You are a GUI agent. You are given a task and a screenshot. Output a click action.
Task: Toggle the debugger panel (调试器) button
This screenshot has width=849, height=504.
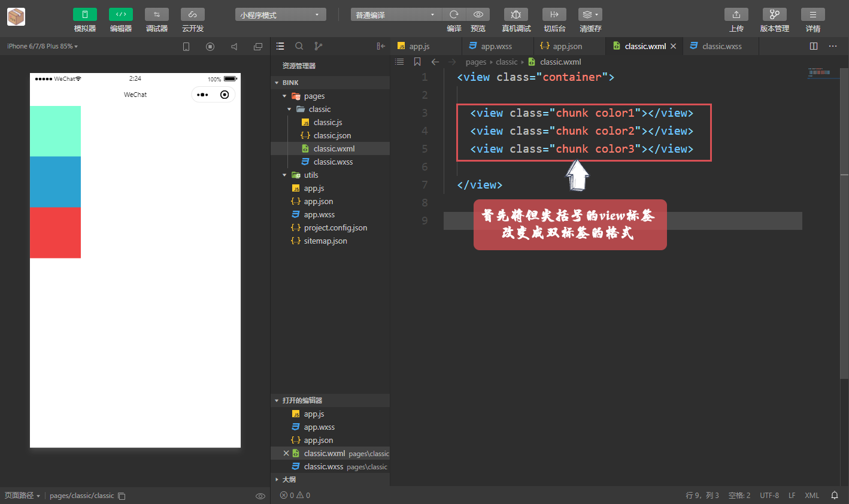156,14
